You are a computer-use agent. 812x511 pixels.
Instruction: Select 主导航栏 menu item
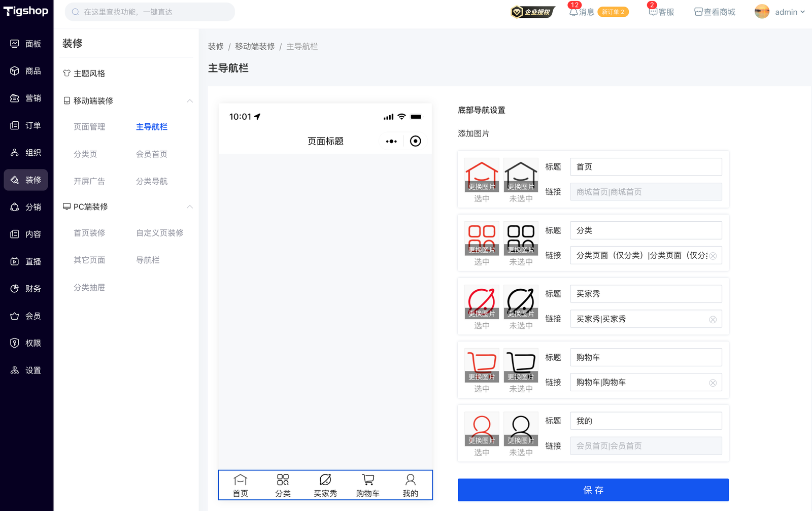152,127
